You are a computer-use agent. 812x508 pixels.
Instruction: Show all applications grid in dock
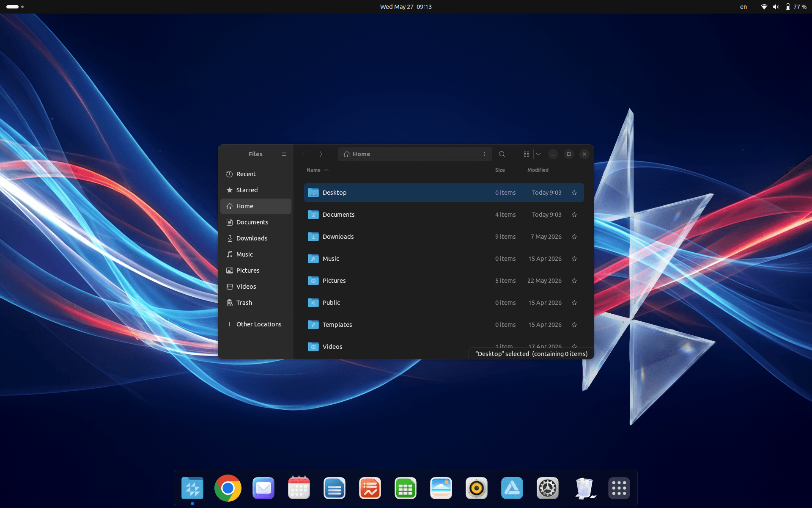(x=619, y=488)
